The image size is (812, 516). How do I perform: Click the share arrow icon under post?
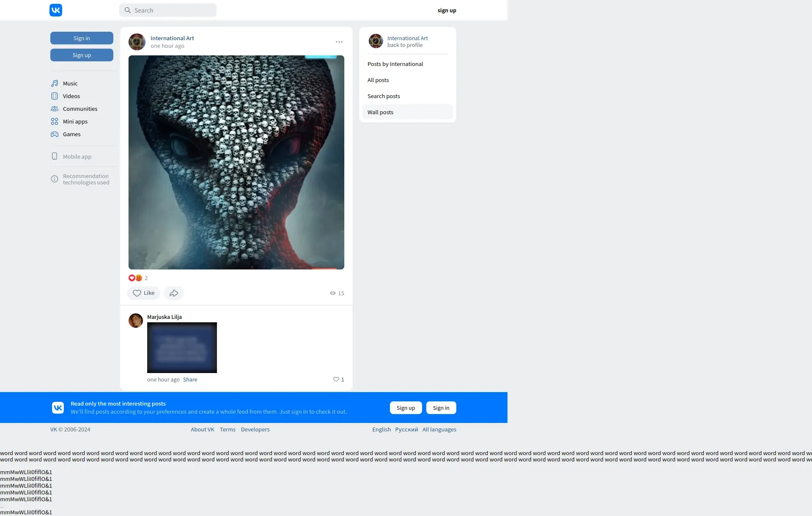(x=173, y=293)
